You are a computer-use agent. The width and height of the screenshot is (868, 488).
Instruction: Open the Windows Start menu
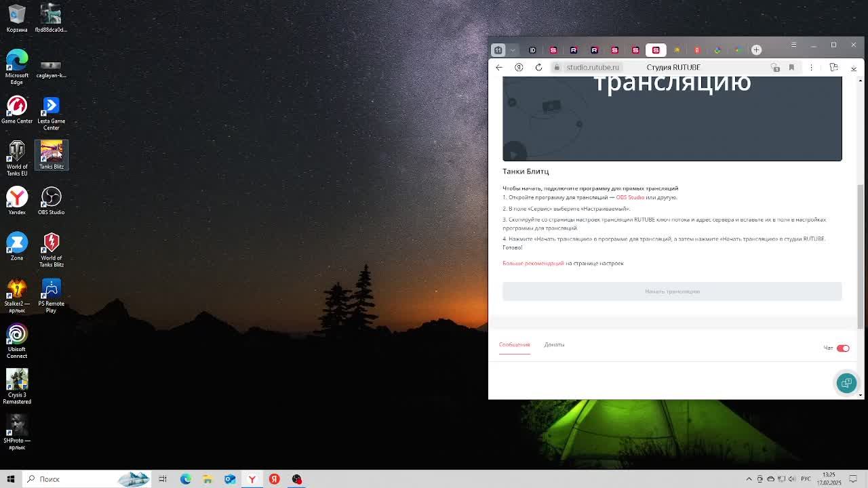11,479
